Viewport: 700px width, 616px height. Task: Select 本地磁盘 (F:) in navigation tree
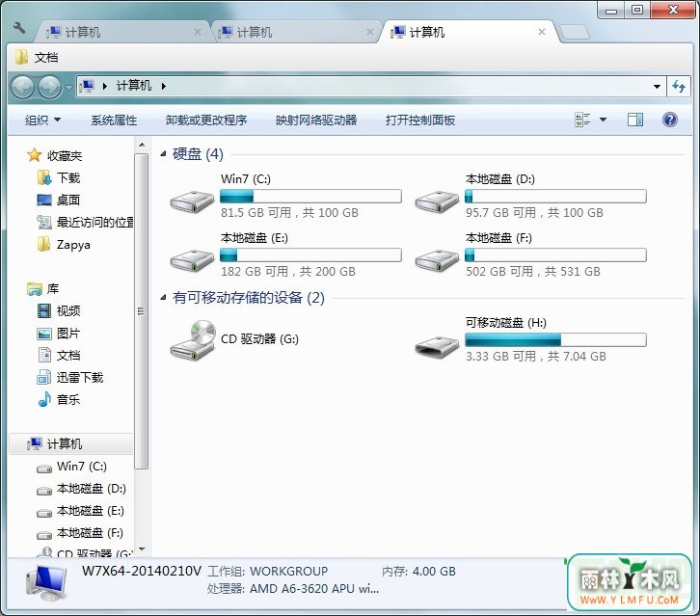[80, 533]
